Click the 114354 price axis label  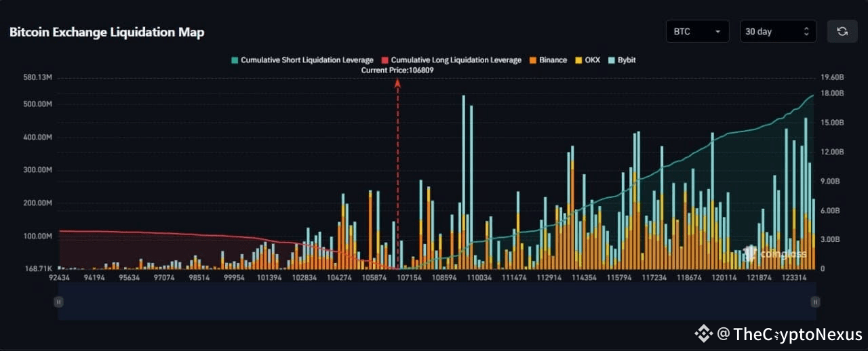(x=584, y=278)
